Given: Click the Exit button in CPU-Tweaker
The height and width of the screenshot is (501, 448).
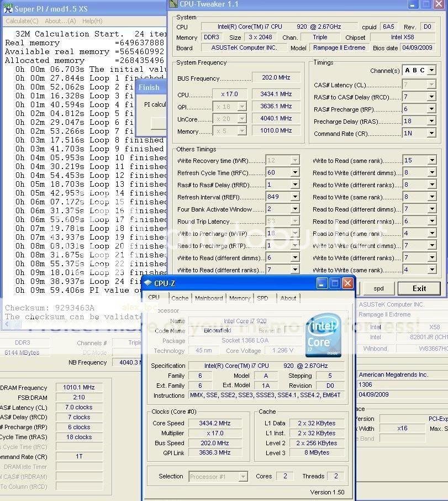Looking at the screenshot, I should (x=419, y=288).
